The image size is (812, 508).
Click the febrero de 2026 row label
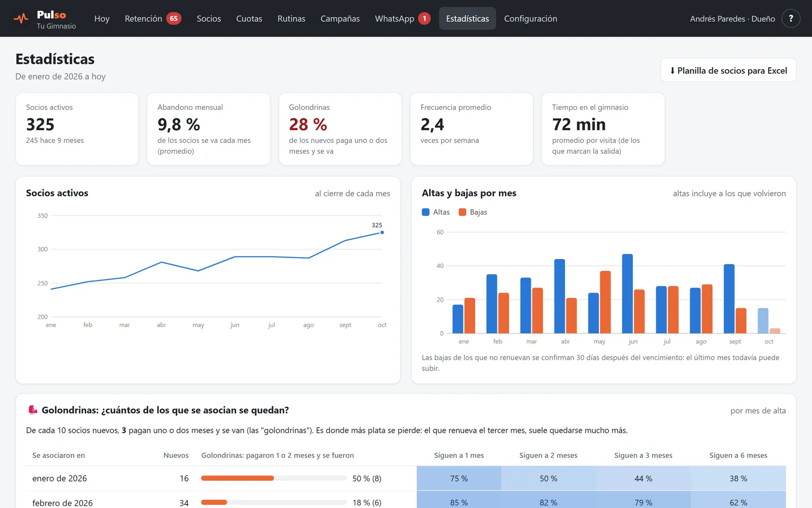pyautogui.click(x=62, y=503)
